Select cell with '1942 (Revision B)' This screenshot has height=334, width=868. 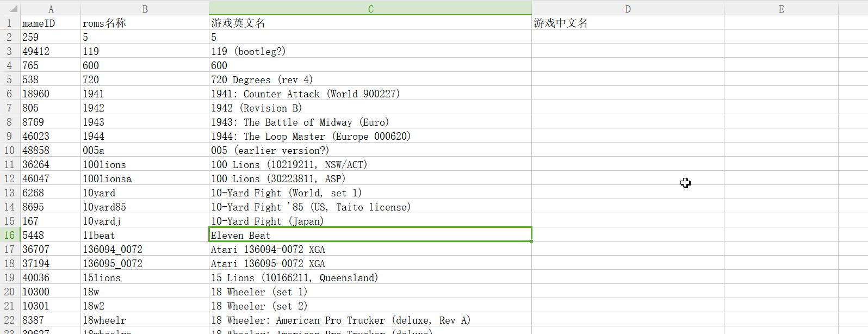370,108
